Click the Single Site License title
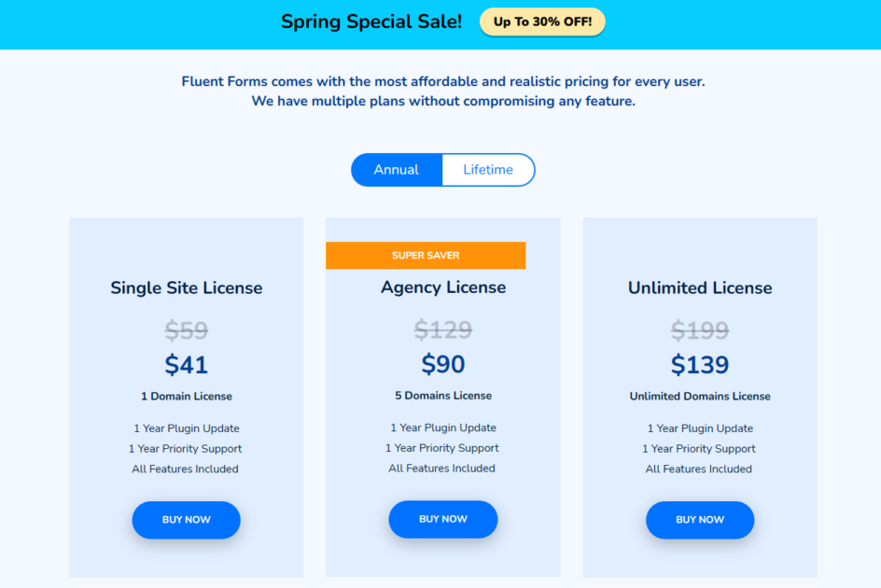 187,287
